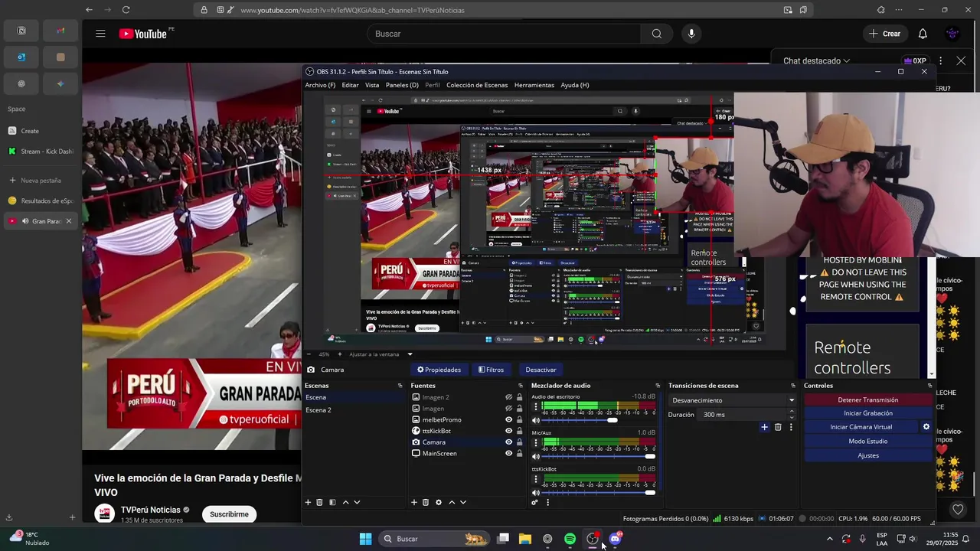The height and width of the screenshot is (551, 980).
Task: Move scene up in Escenas panel
Action: (x=345, y=502)
